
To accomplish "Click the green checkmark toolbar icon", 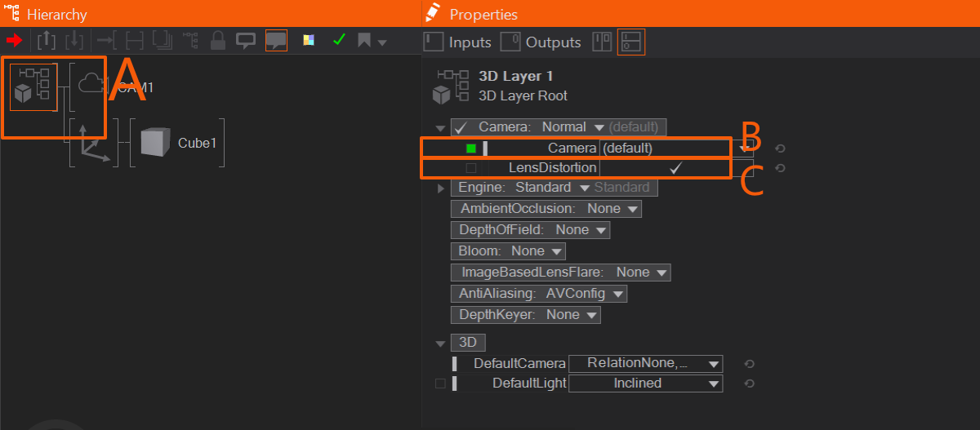I will pyautogui.click(x=338, y=40).
